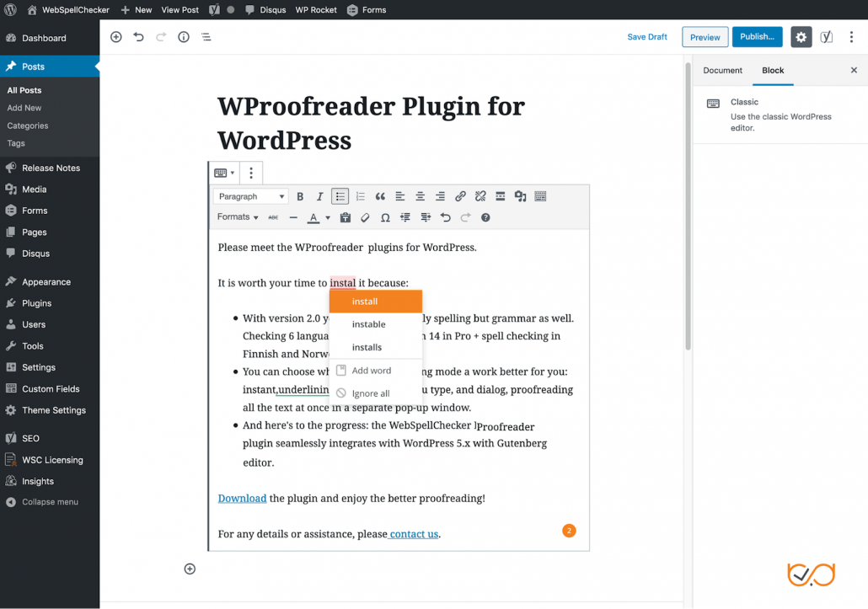868x609 pixels.
Task: Toggle bold formatting in the classic editor
Action: point(300,196)
